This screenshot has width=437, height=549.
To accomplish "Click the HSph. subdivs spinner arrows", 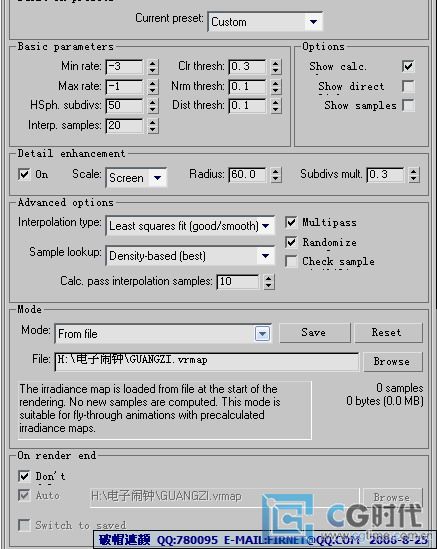I will [152, 106].
